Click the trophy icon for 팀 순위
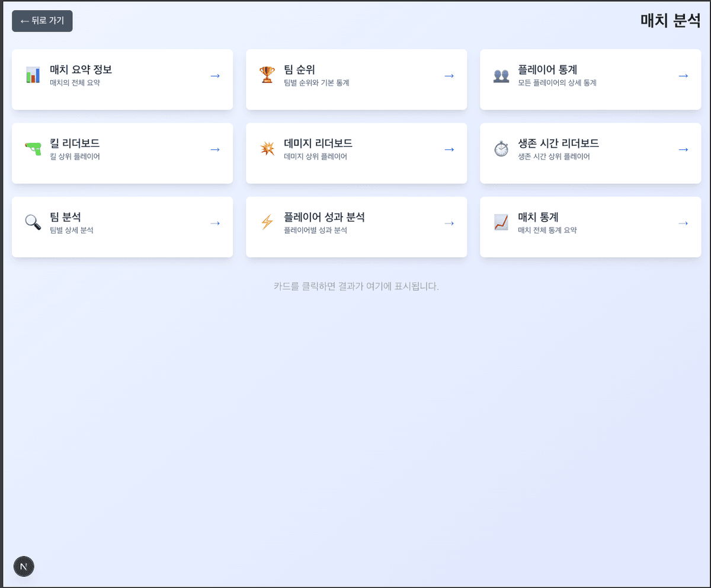711x588 pixels. click(267, 75)
